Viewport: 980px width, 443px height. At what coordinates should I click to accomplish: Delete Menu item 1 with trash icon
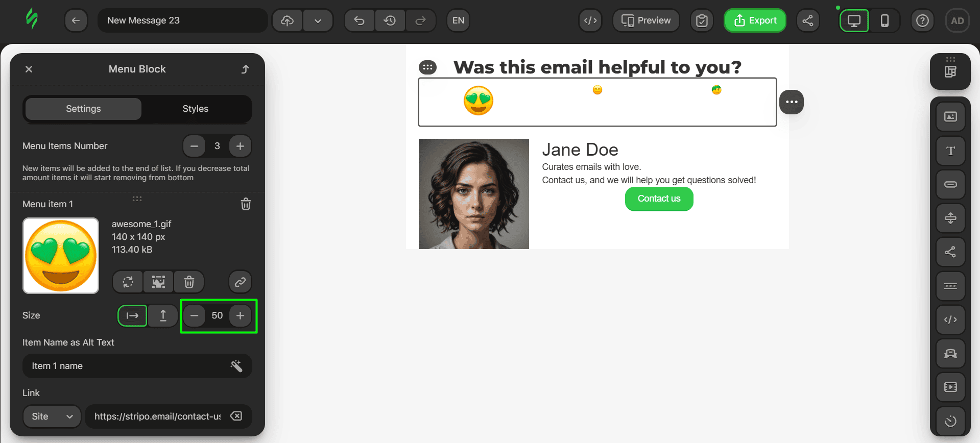[x=246, y=204]
